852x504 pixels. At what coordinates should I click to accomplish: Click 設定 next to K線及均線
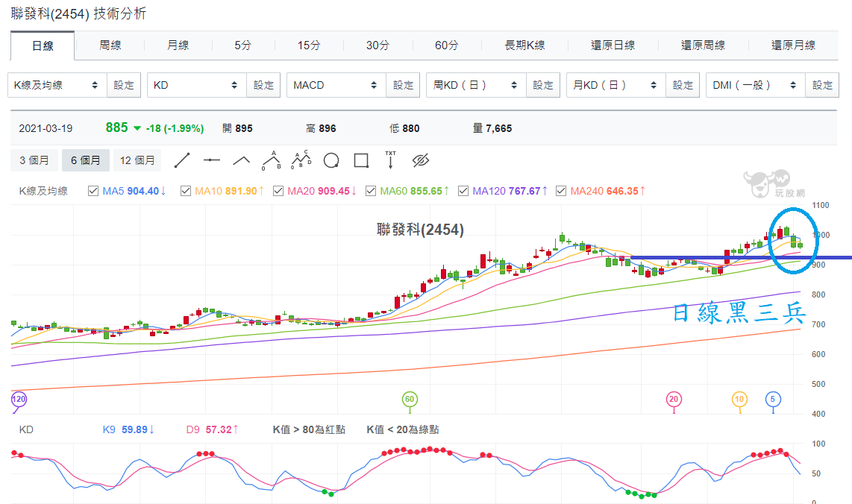pos(124,85)
